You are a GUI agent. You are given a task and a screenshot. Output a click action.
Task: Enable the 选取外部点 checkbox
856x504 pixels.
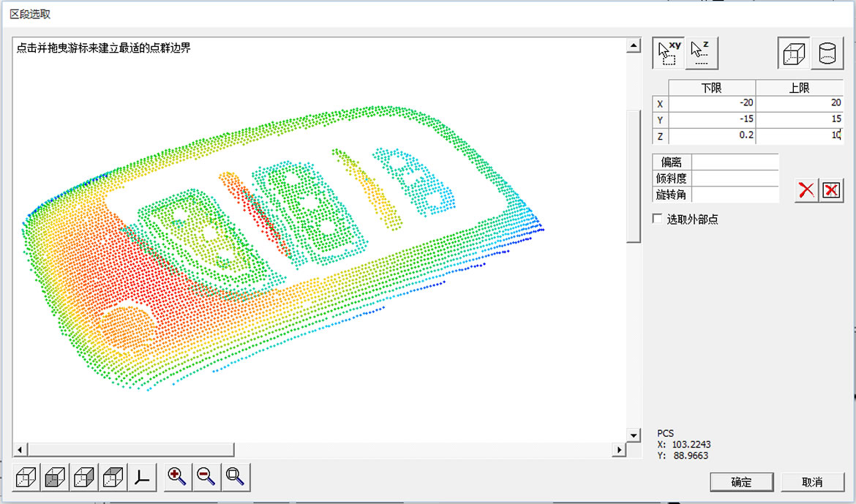[657, 219]
